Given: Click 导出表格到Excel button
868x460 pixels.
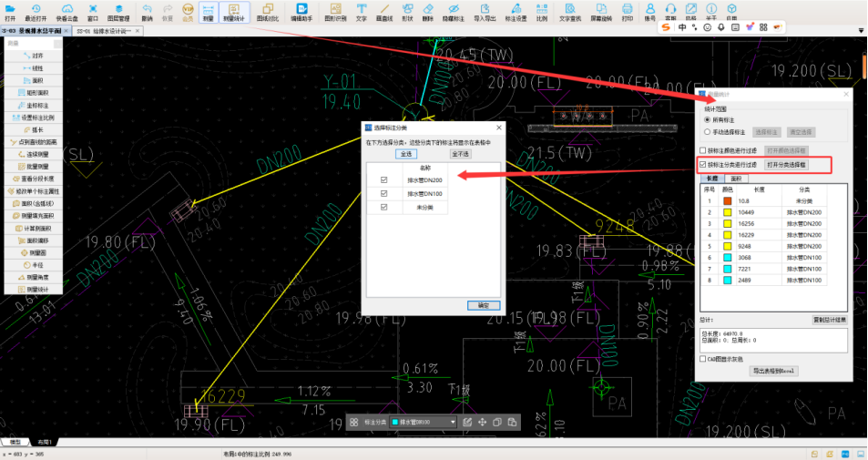Looking at the screenshot, I should [x=774, y=371].
